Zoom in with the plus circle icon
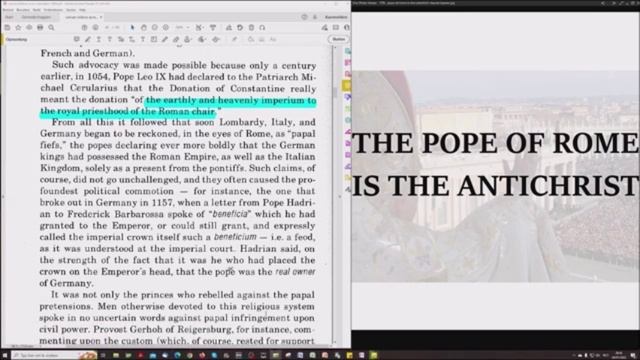The image size is (640, 360). point(166,27)
